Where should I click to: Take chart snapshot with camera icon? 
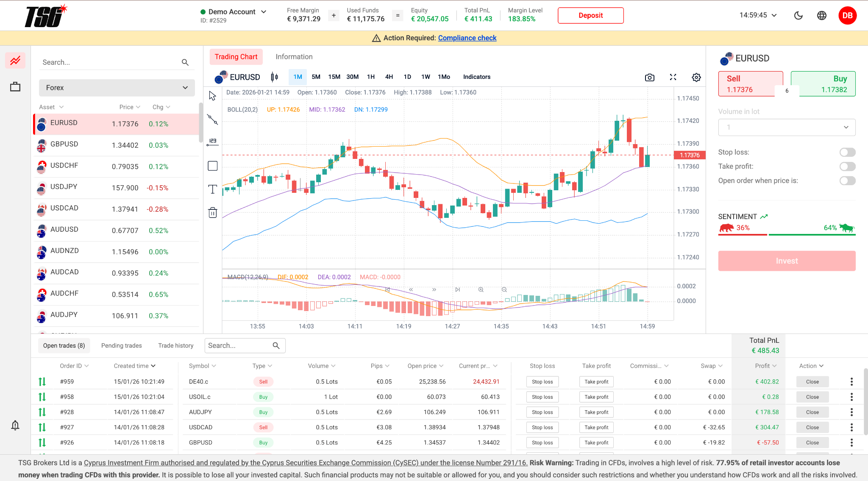(x=650, y=77)
